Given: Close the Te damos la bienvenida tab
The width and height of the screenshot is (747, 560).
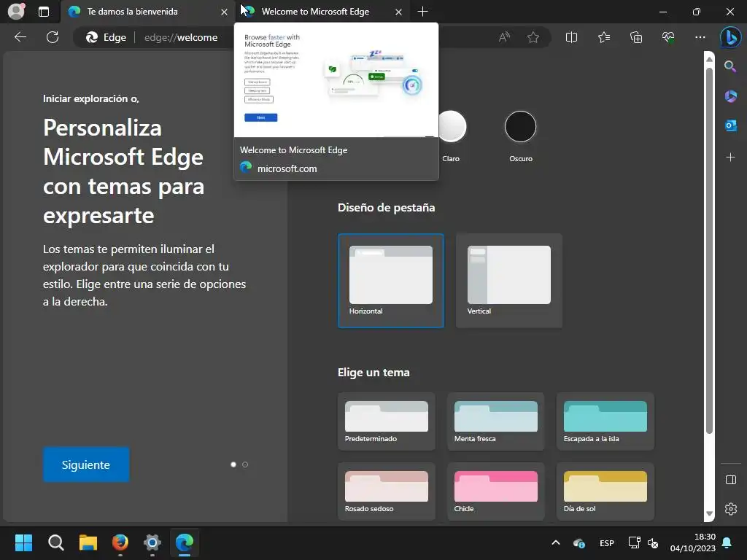Looking at the screenshot, I should click(x=224, y=12).
